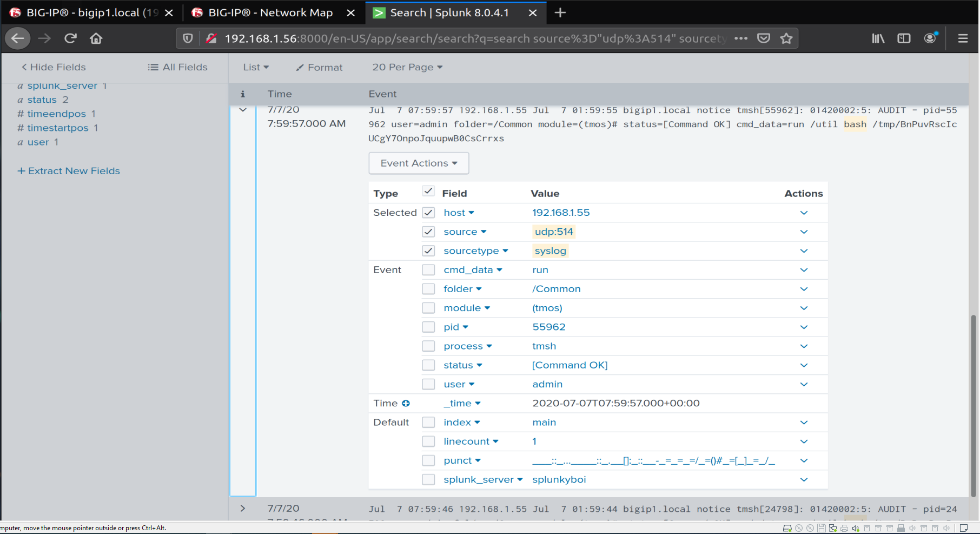
Task: Select user field in sidebar
Action: (x=38, y=142)
